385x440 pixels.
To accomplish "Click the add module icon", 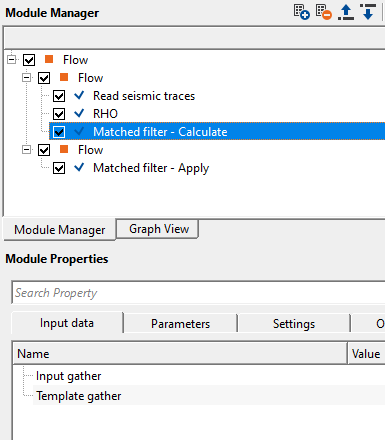I will pos(302,12).
